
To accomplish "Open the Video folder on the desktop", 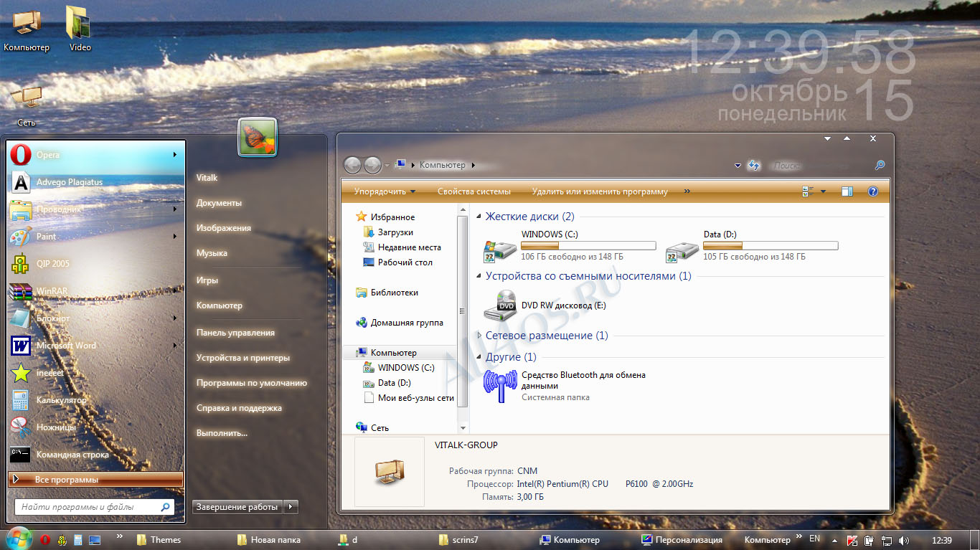I will click(x=80, y=29).
